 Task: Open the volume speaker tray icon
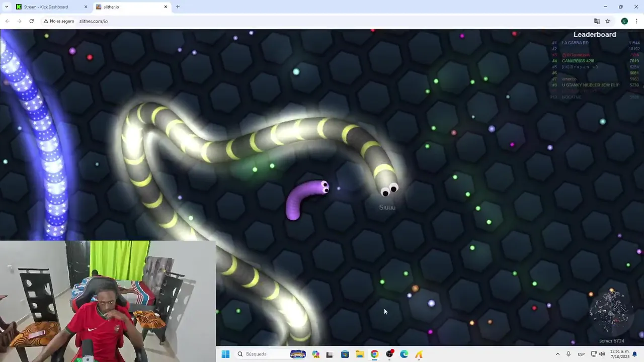[x=602, y=354]
